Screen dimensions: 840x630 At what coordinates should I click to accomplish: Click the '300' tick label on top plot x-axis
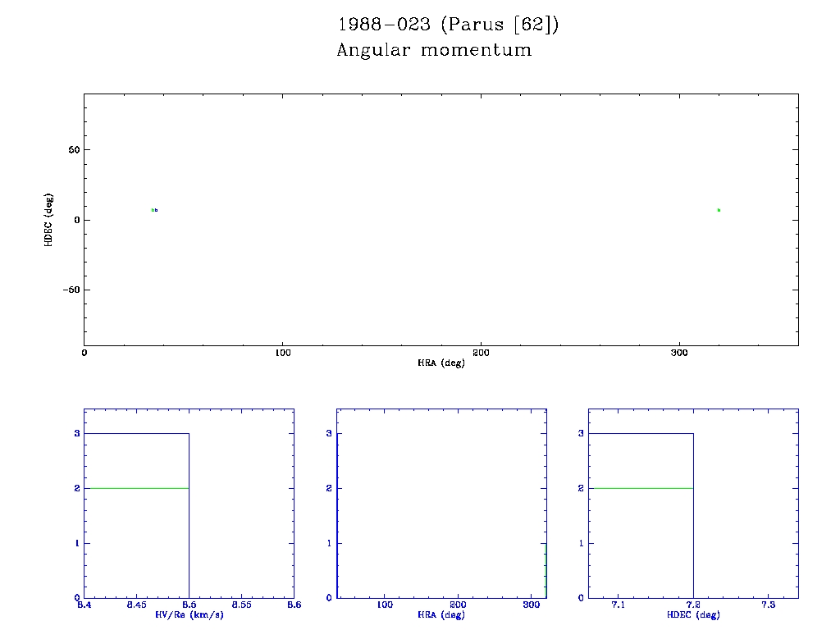click(x=679, y=353)
